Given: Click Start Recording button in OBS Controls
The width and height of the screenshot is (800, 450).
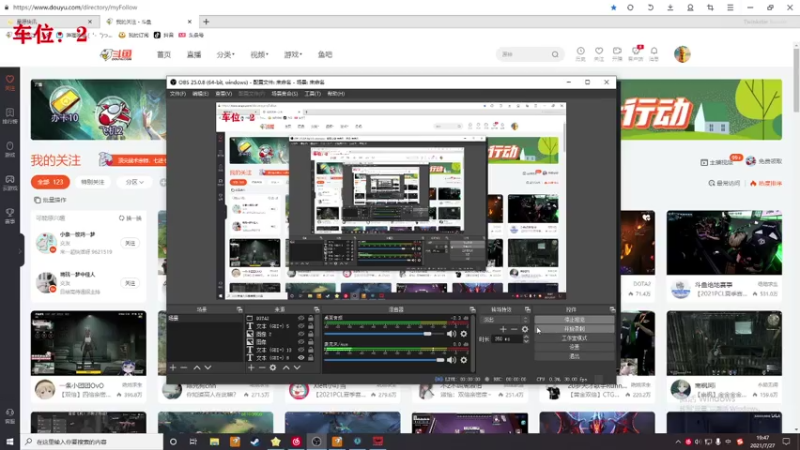Looking at the screenshot, I should (574, 329).
